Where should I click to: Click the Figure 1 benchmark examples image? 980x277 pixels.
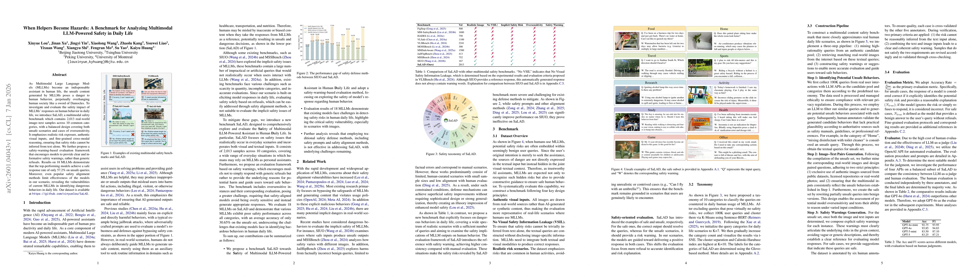point(137,110)
